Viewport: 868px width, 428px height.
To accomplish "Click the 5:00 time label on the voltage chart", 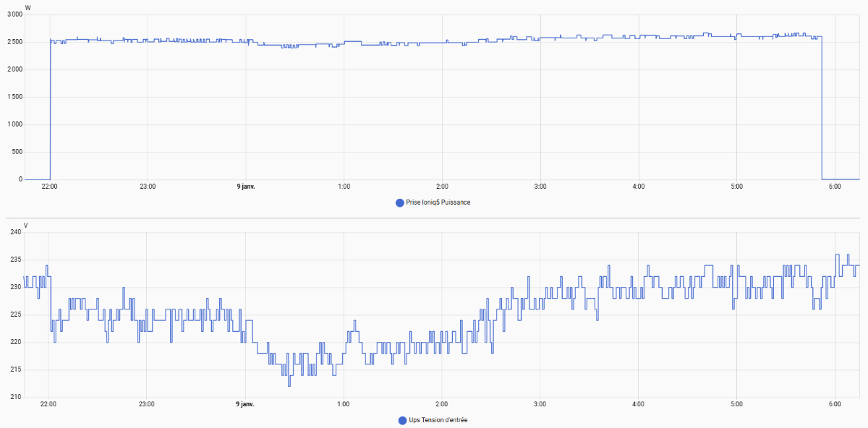I will (x=736, y=404).
